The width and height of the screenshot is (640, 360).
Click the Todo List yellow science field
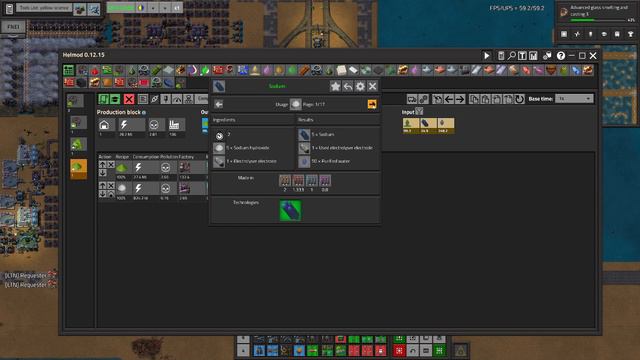pyautogui.click(x=44, y=8)
